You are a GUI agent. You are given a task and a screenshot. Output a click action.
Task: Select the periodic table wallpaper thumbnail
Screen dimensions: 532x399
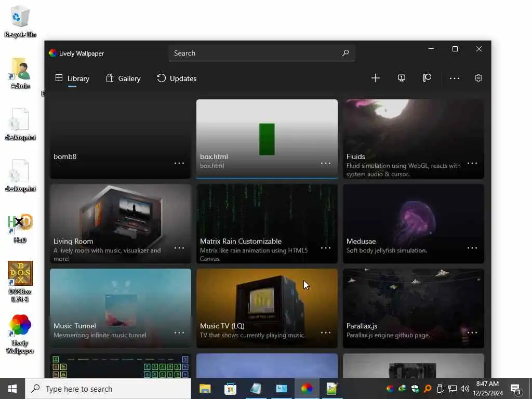click(121, 366)
